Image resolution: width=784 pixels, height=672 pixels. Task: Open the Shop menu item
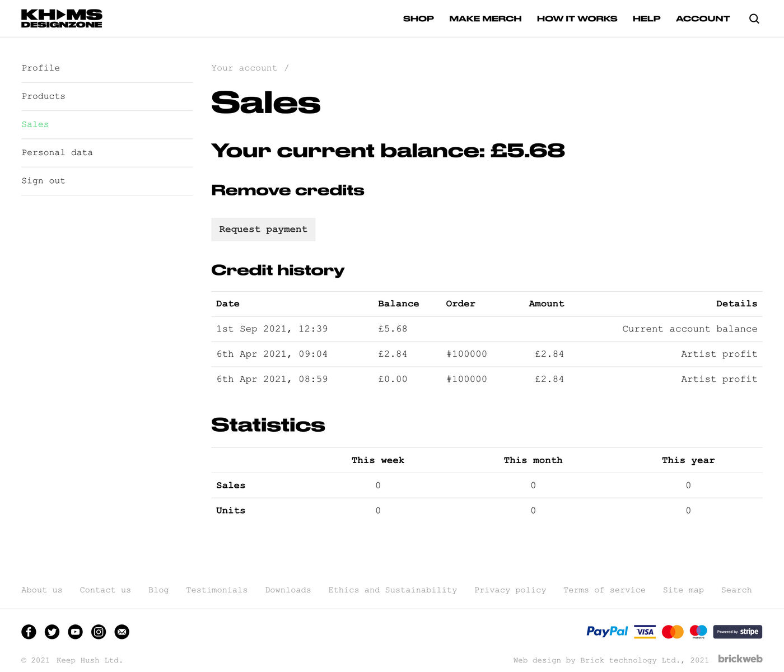pos(418,18)
